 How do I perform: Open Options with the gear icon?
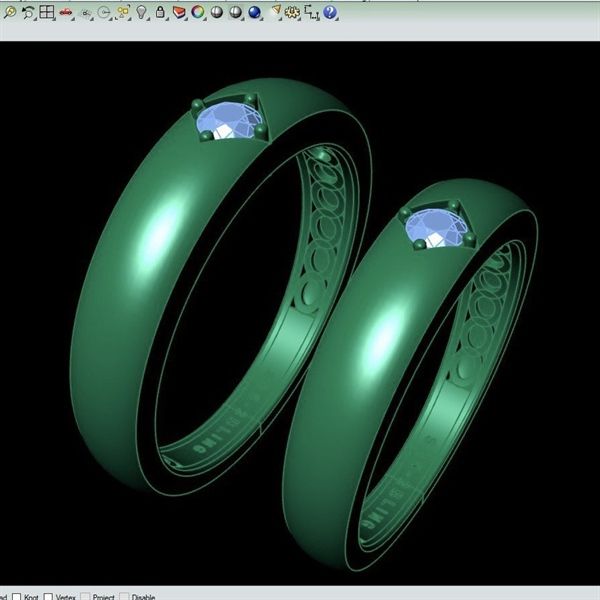pos(292,12)
